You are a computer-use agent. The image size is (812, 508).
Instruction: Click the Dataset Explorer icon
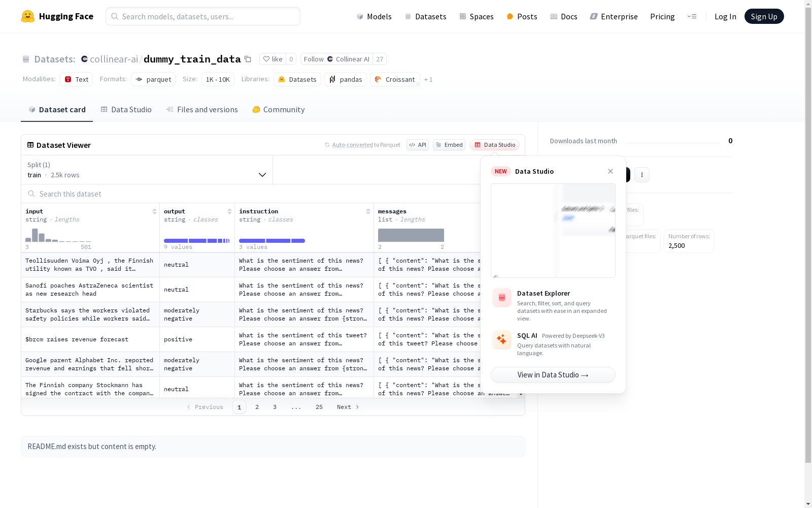(x=502, y=298)
